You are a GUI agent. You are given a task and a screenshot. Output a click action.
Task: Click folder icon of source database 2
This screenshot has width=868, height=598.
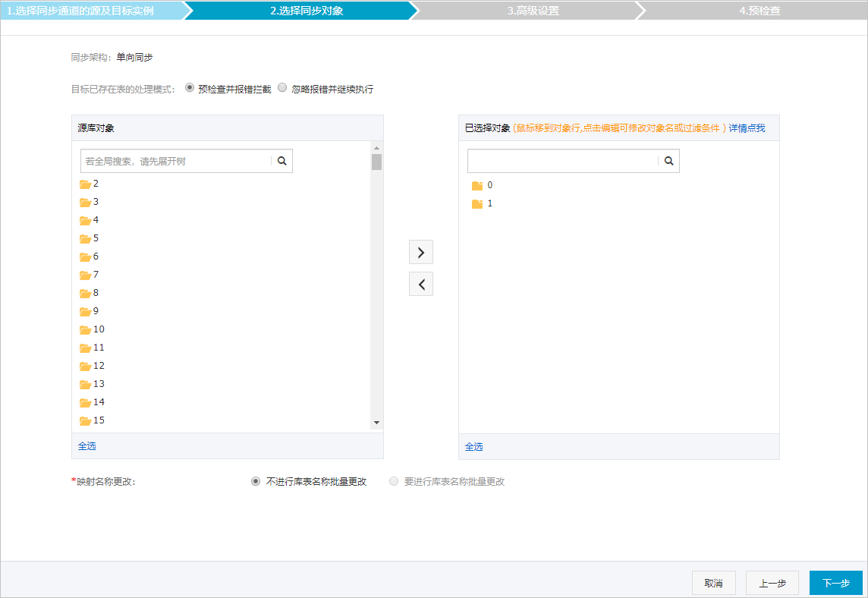tap(85, 184)
